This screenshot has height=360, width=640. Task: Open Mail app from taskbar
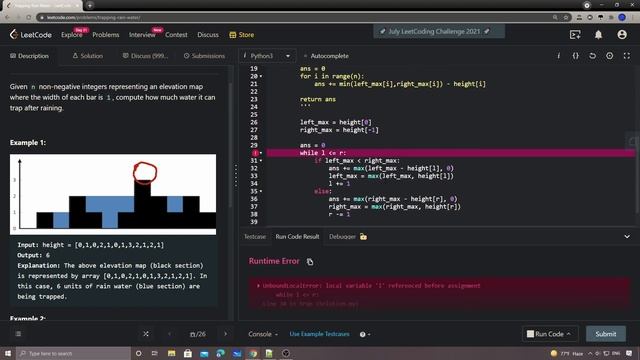[x=204, y=353]
